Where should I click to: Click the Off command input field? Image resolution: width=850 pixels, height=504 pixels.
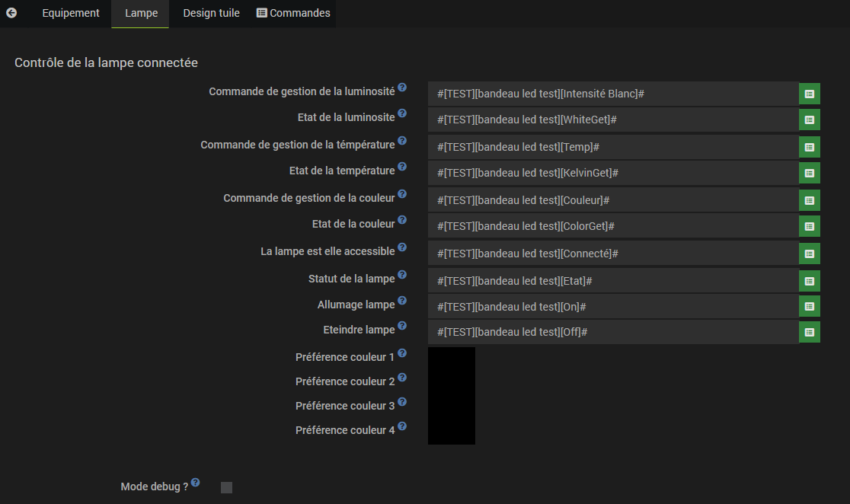tap(613, 332)
